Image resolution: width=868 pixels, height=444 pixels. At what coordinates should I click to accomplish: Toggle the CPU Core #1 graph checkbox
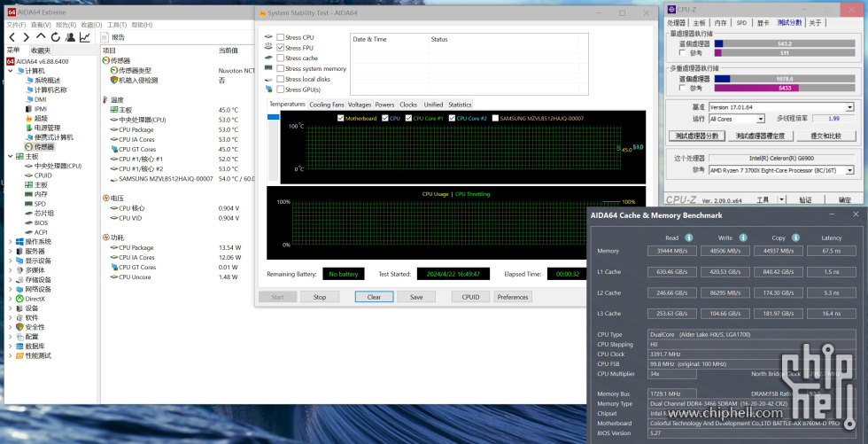[408, 119]
